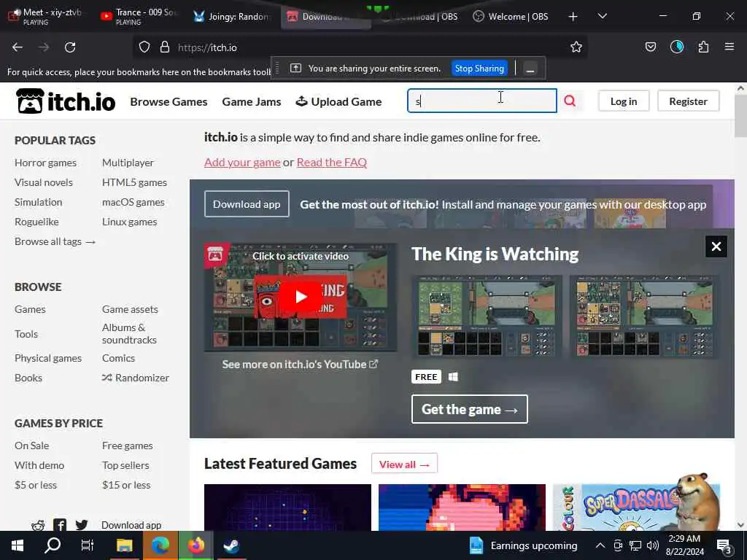Click the Get the game button
The image size is (747, 560).
[x=470, y=409]
